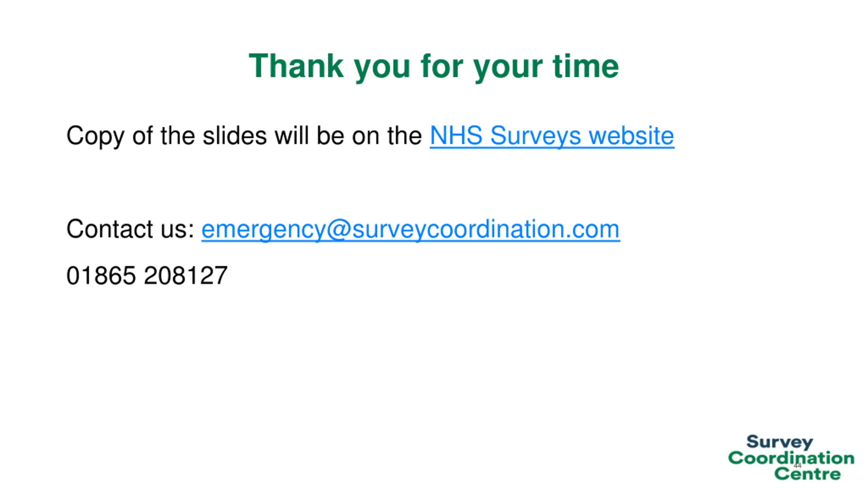This screenshot has height=488, width=868.
Task: Click the emergency@surveycoordination.com email link
Action: [411, 229]
